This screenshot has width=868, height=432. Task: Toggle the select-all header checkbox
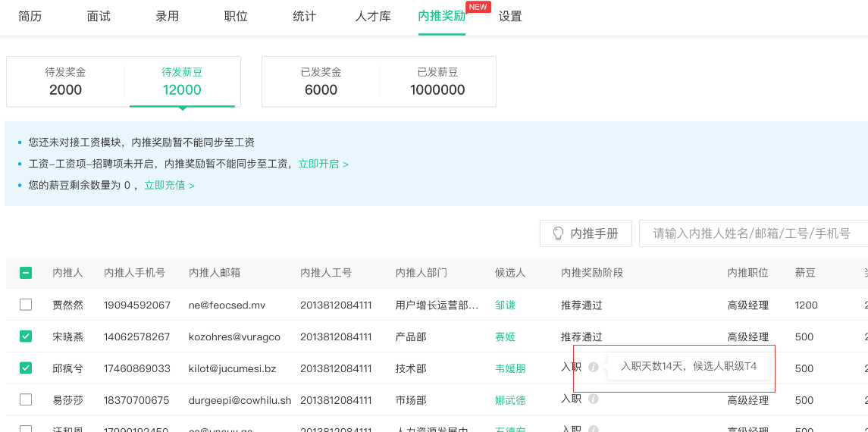coord(26,273)
